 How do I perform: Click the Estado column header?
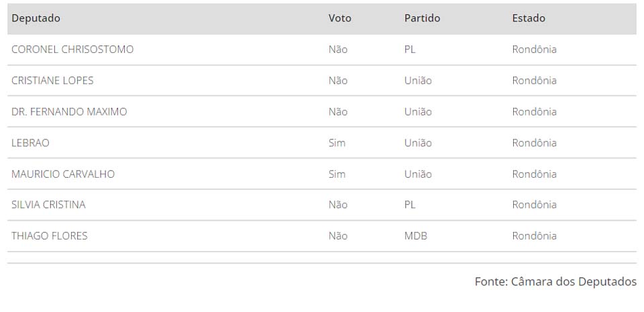(528, 19)
